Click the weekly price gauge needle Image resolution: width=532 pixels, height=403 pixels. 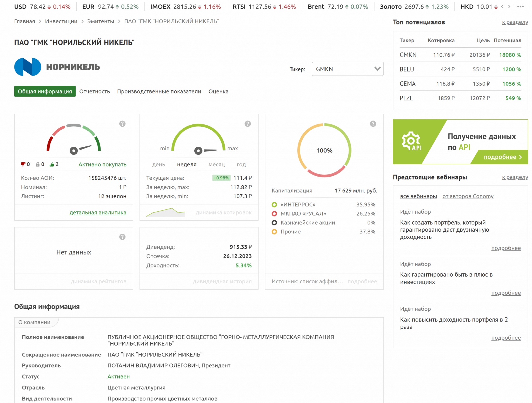(x=207, y=150)
